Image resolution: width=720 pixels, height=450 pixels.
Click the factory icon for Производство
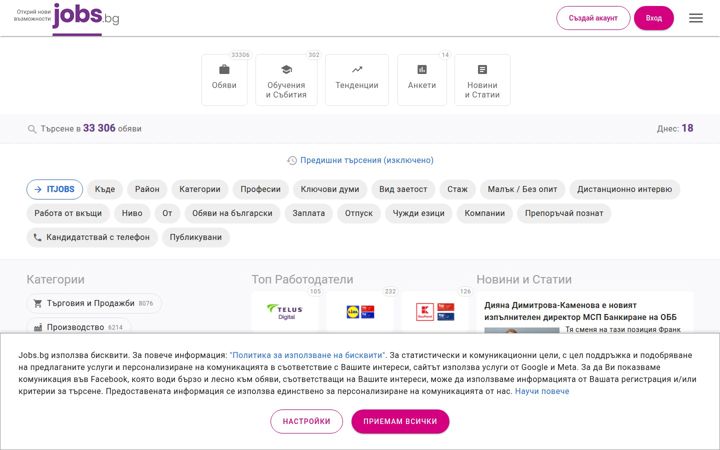[x=38, y=327]
